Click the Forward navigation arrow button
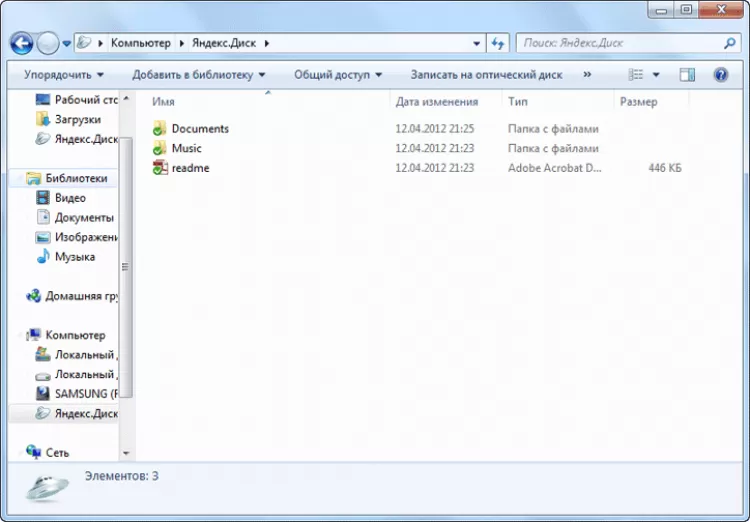 tap(48, 44)
